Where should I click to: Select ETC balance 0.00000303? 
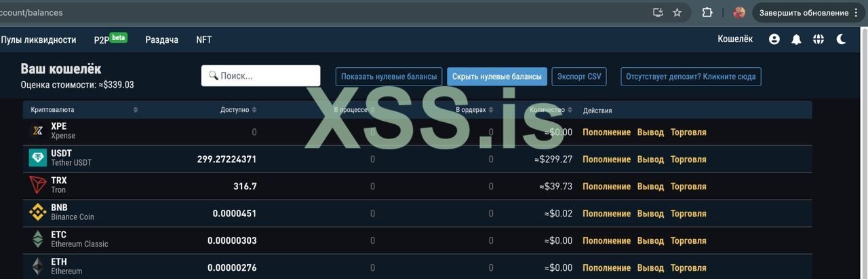(232, 240)
